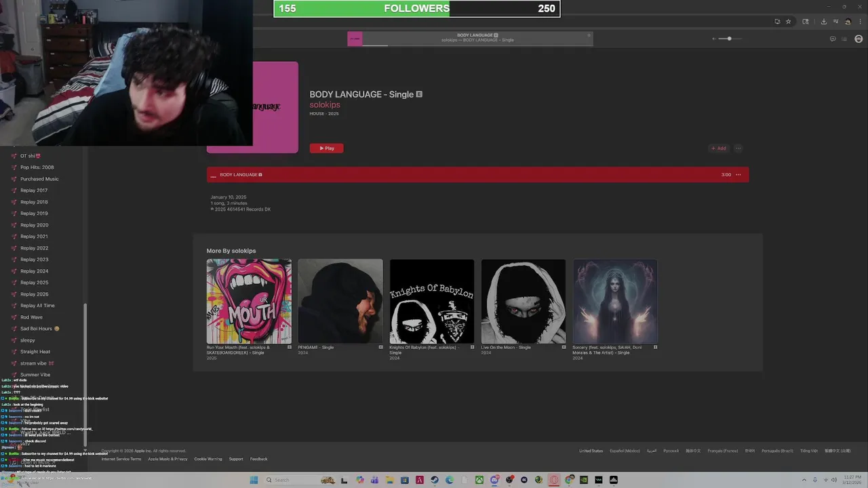
Task: Open the Replay 2025 playlist
Action: pyautogui.click(x=34, y=283)
